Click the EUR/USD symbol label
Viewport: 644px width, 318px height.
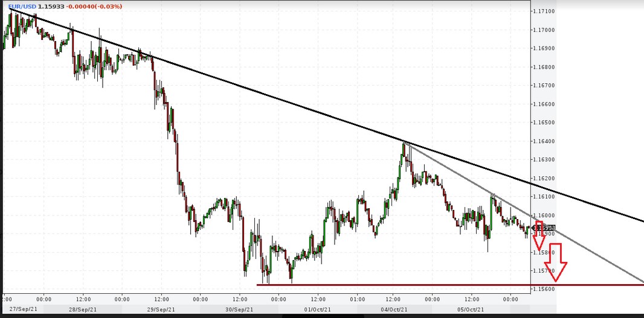tap(21, 7)
